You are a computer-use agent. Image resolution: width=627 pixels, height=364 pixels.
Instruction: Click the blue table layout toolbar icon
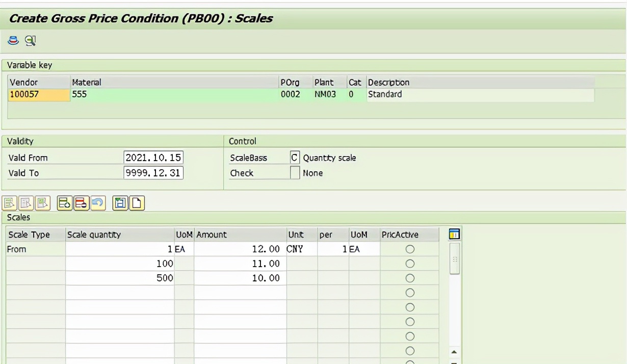(120, 203)
